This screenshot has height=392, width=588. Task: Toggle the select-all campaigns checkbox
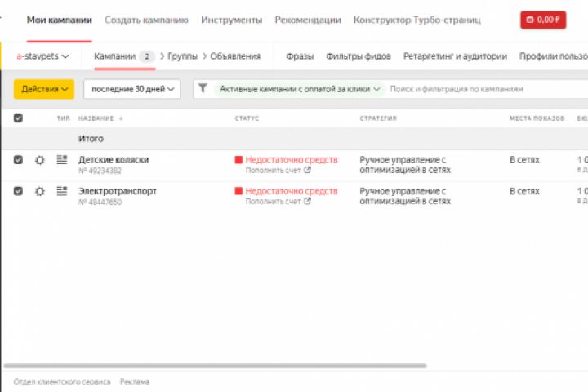point(18,118)
